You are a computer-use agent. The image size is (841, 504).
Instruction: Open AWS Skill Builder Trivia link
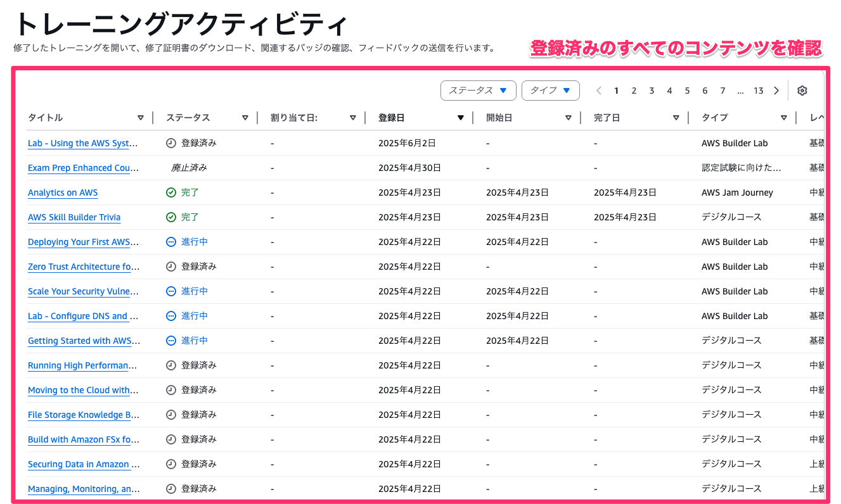[x=74, y=217]
